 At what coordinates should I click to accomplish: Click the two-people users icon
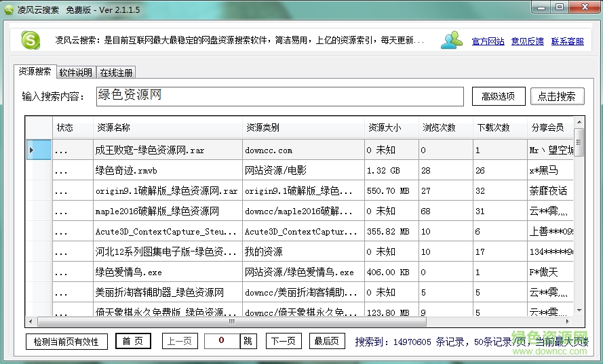pos(451,41)
